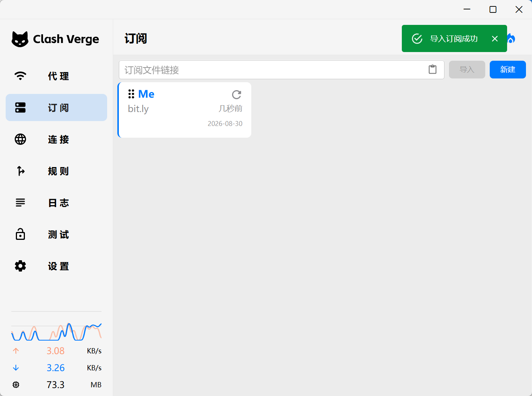Click the memory chip icon beside 73.3 MB
Viewport: 532px width, 396px height.
[16, 385]
